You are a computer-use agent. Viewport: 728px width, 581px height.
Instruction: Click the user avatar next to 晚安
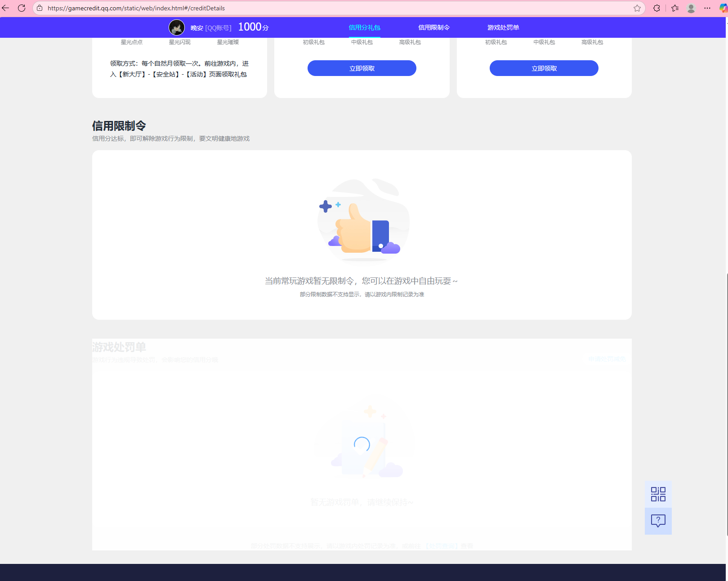click(177, 27)
